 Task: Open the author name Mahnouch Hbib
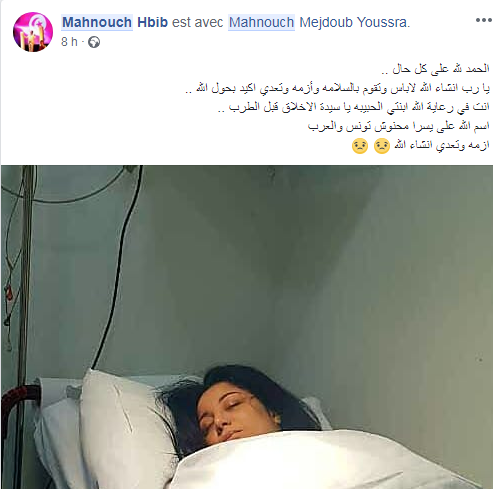click(x=115, y=22)
